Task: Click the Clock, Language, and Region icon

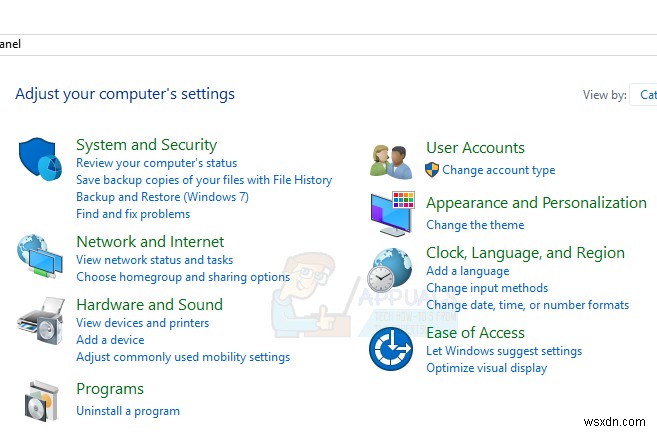Action: [x=391, y=269]
